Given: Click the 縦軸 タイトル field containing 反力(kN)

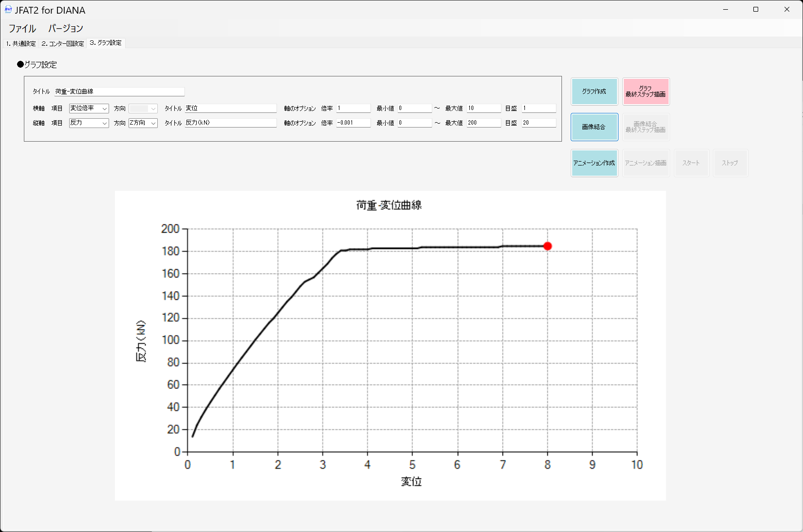Looking at the screenshot, I should coord(230,123).
